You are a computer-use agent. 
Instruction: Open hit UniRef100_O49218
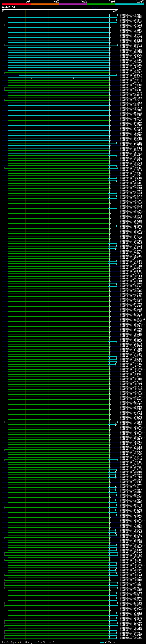click(x=131, y=25)
